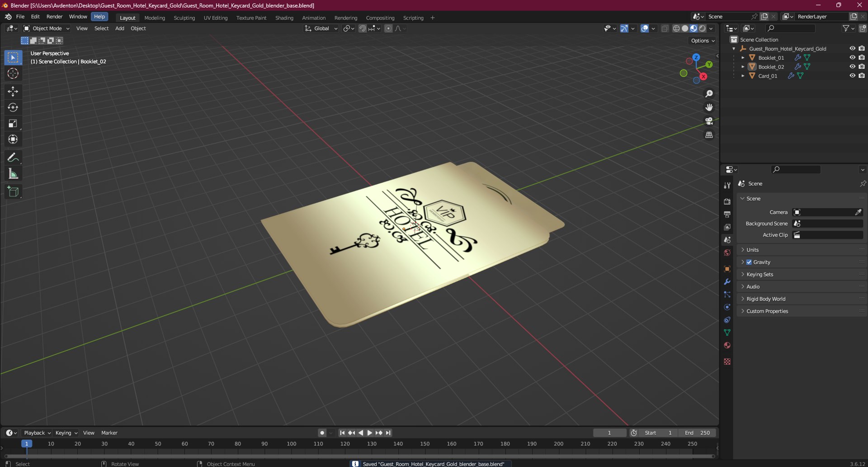
Task: Open the timeline Playback menu
Action: (x=37, y=433)
